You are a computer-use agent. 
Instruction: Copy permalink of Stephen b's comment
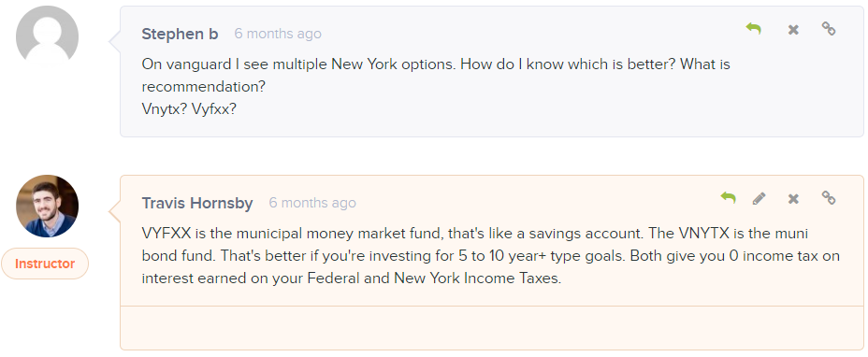coord(828,29)
